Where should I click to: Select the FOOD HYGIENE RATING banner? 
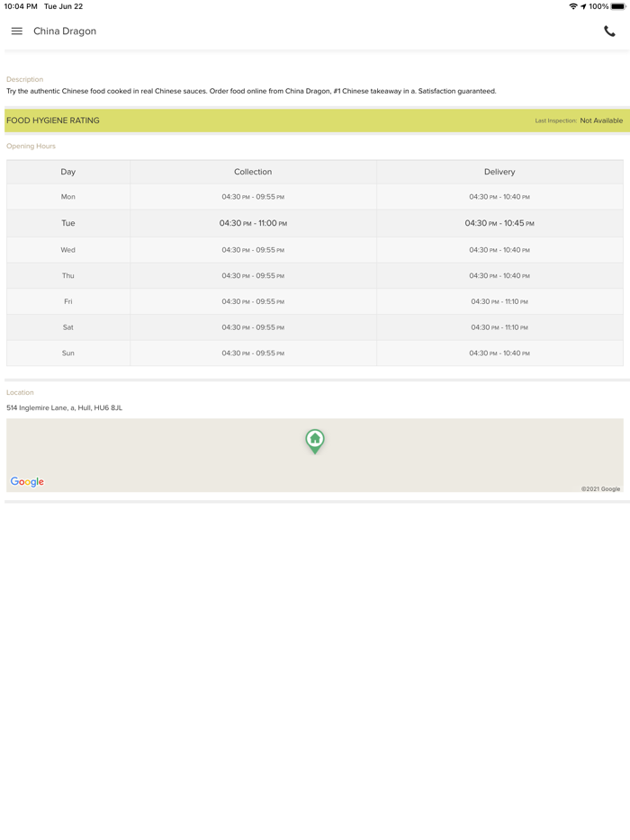(317, 121)
